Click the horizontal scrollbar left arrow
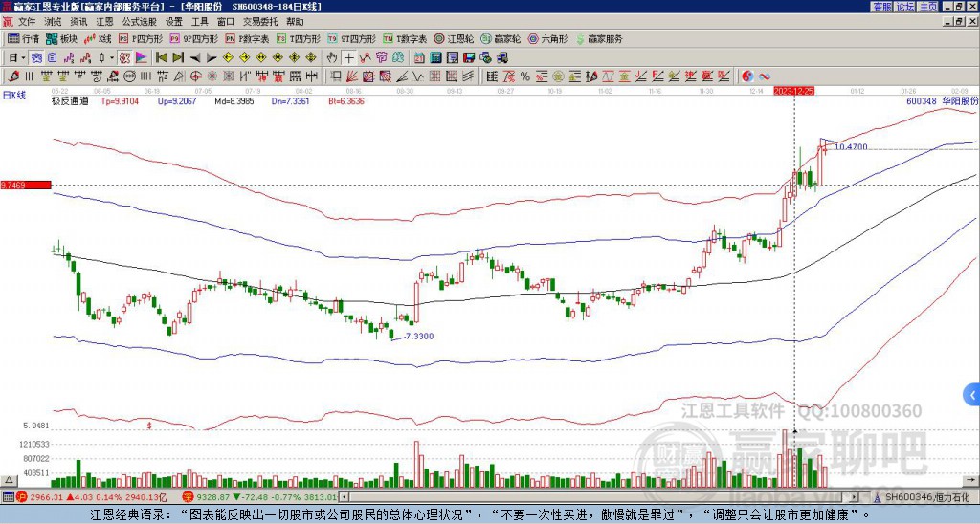Screen dimensions: 980x524 pos(345,497)
